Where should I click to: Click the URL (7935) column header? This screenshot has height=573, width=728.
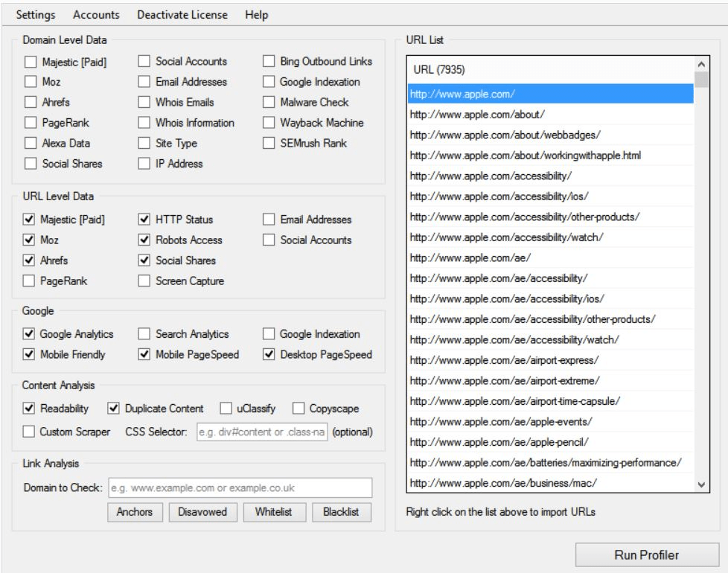pyautogui.click(x=551, y=70)
